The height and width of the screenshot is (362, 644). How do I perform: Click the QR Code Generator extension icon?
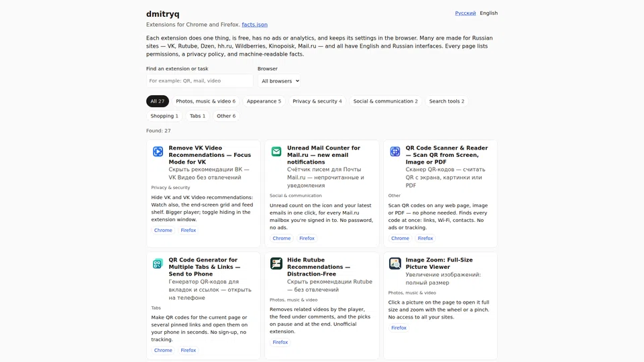(x=158, y=263)
